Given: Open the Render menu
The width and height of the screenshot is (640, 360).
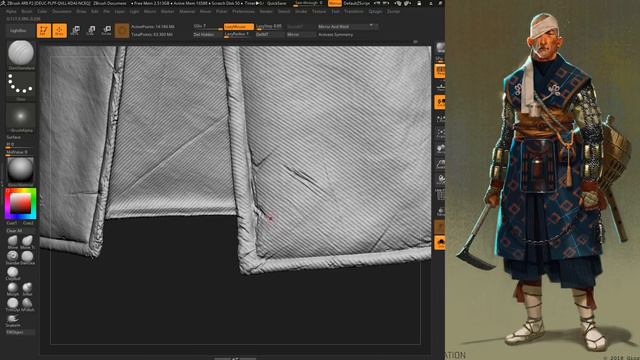Looking at the screenshot, I should click(x=266, y=11).
